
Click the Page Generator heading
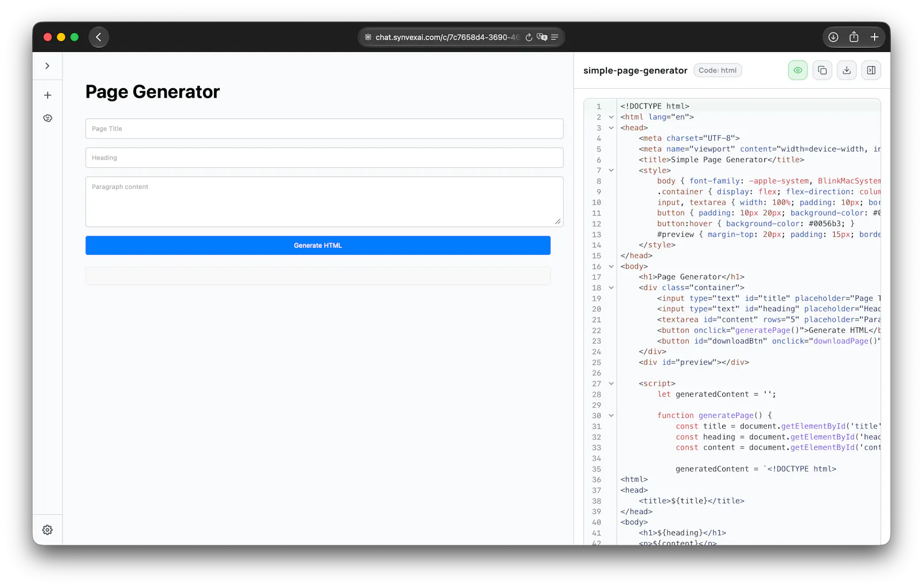pos(152,92)
